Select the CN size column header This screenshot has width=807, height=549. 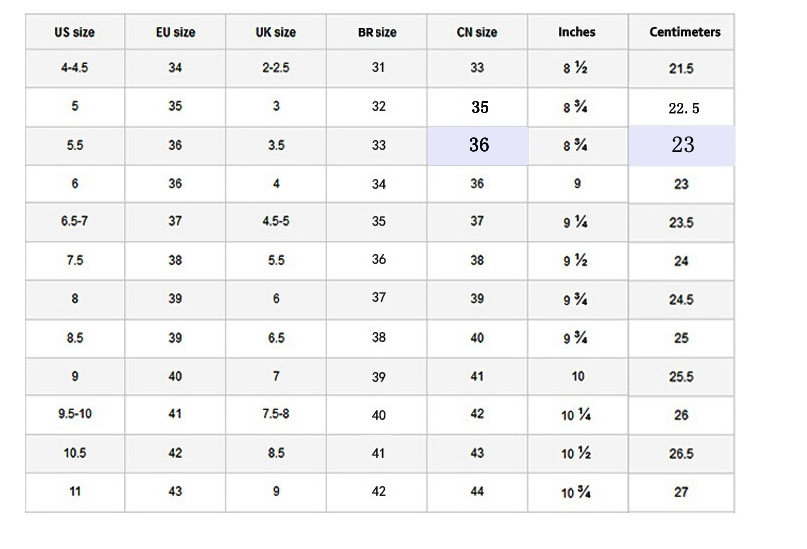tap(477, 32)
